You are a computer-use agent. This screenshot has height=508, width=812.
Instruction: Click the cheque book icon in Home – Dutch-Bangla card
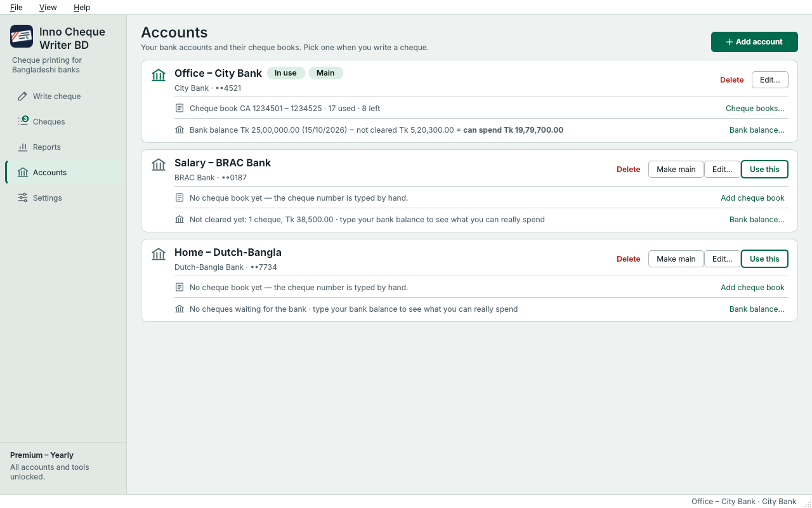[180, 288]
